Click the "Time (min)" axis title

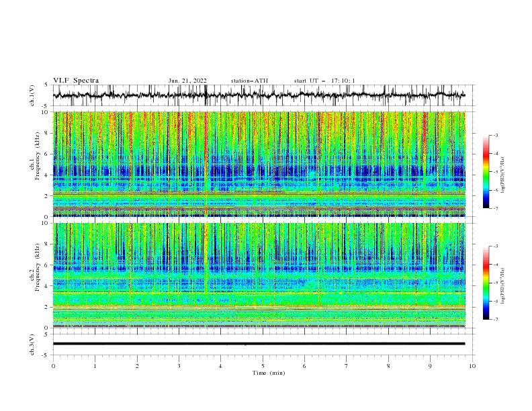(x=269, y=373)
